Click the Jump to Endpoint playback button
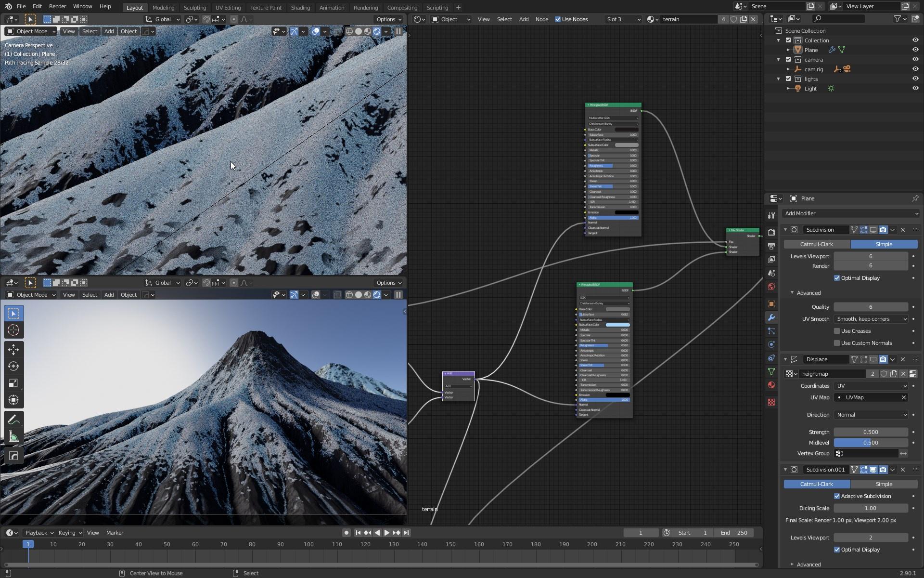This screenshot has width=924, height=578. 407,533
